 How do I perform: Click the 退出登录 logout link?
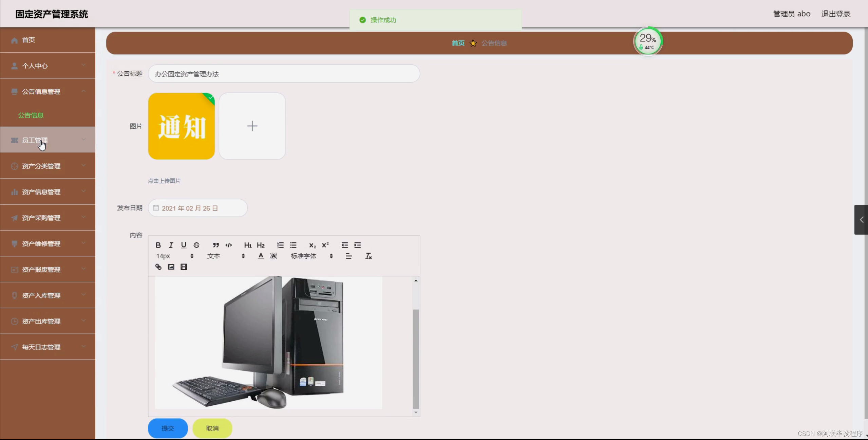(835, 14)
